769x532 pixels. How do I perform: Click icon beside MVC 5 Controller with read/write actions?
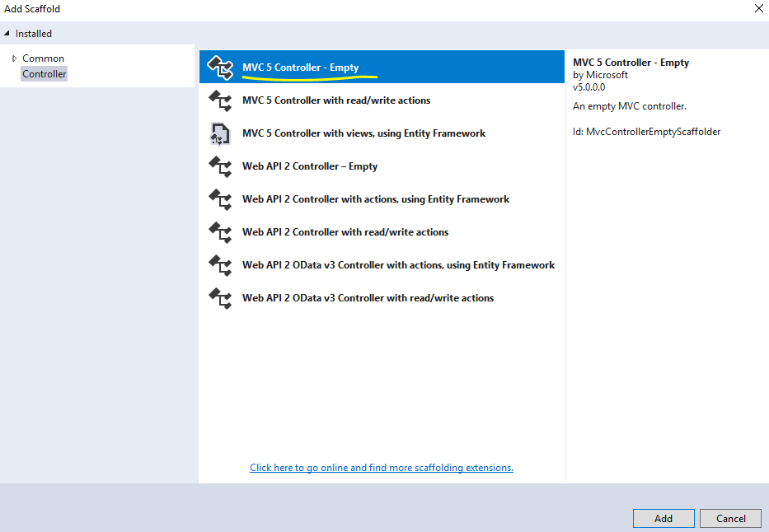(220, 100)
